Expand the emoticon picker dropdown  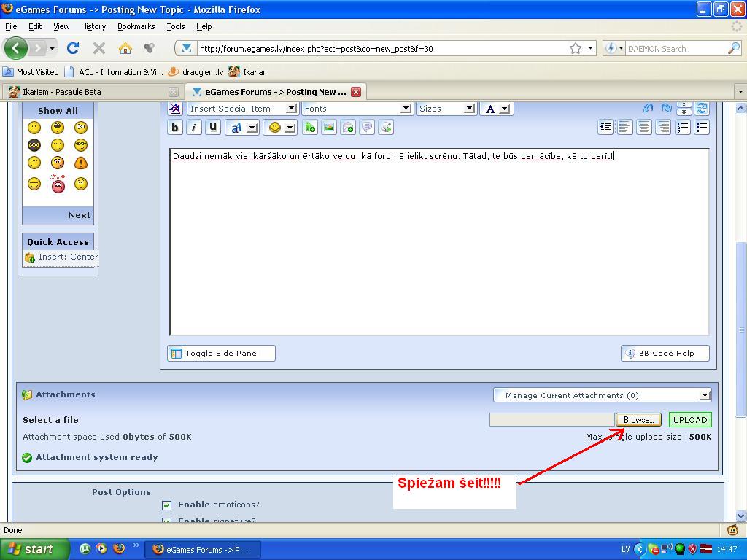(x=290, y=128)
